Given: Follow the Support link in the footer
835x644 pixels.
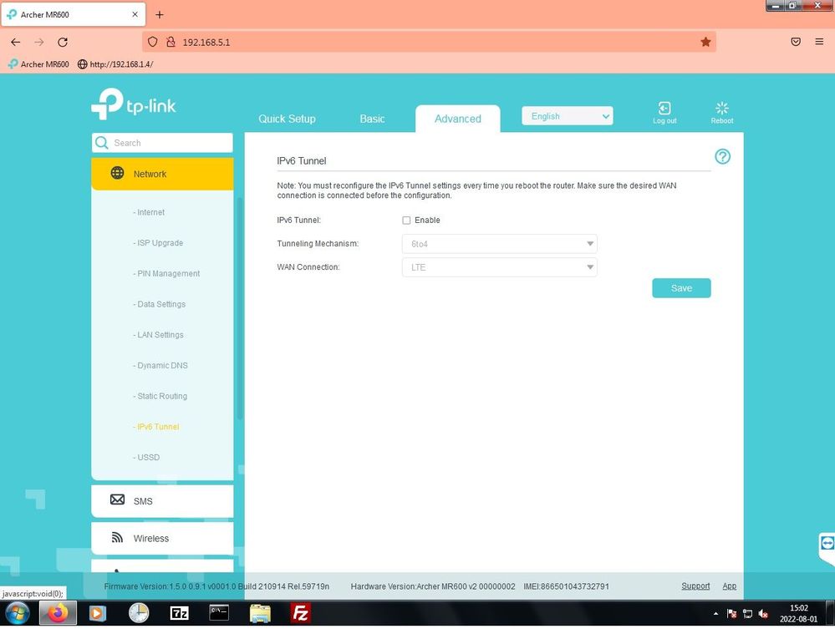Looking at the screenshot, I should (695, 586).
